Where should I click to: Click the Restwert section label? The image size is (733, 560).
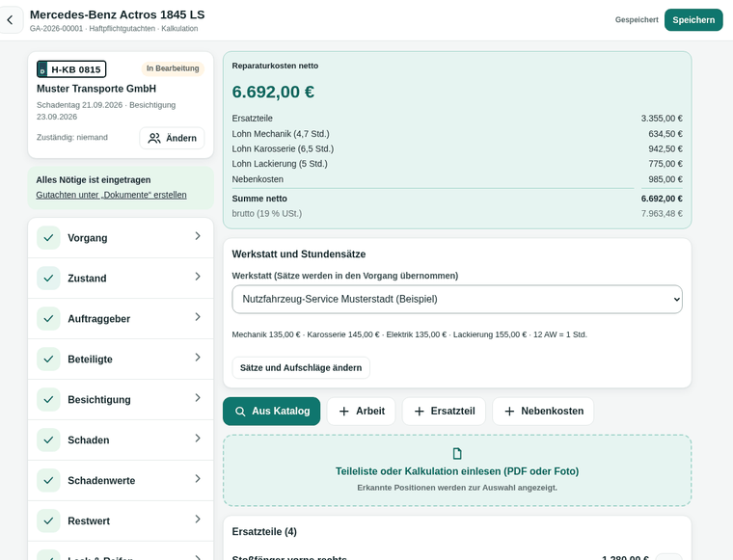pyautogui.click(x=89, y=521)
